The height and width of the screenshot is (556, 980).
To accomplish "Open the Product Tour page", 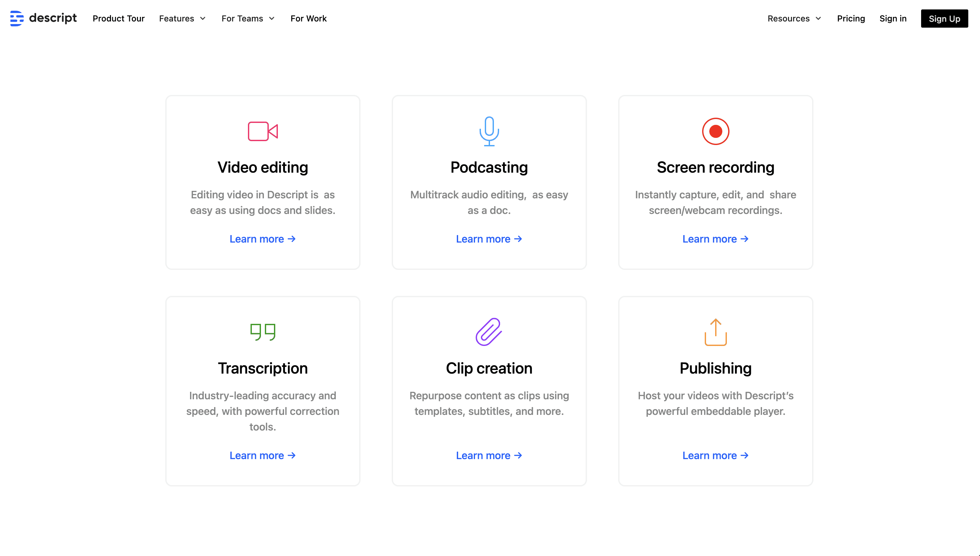I will [x=118, y=18].
